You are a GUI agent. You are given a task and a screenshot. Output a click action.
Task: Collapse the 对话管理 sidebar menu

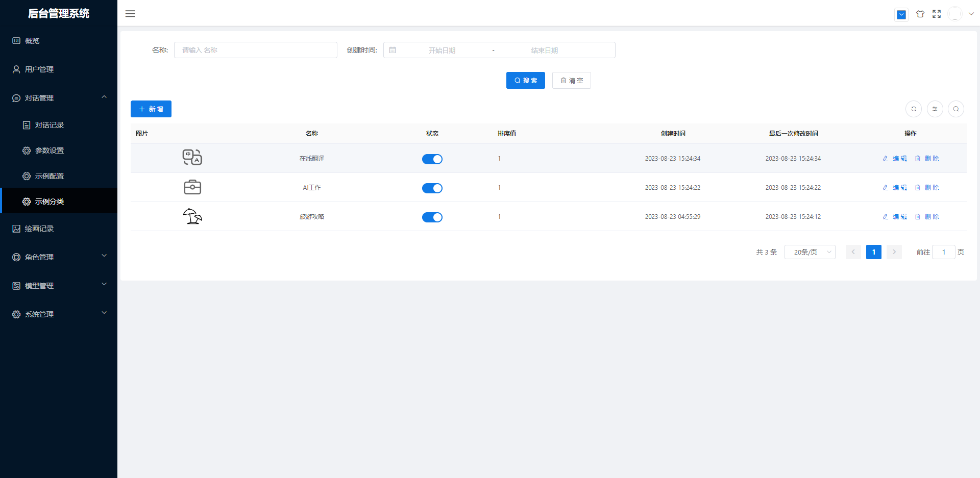pos(59,98)
